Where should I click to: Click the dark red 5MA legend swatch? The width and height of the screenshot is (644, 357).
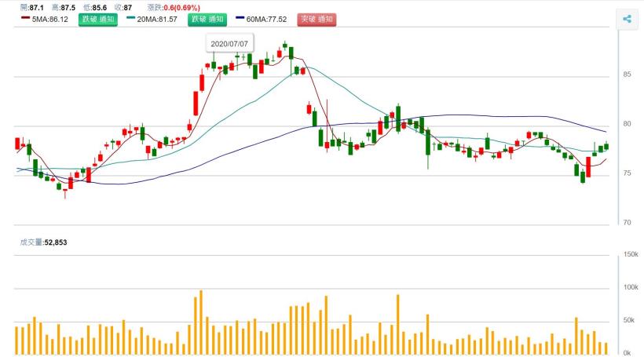tap(25, 17)
